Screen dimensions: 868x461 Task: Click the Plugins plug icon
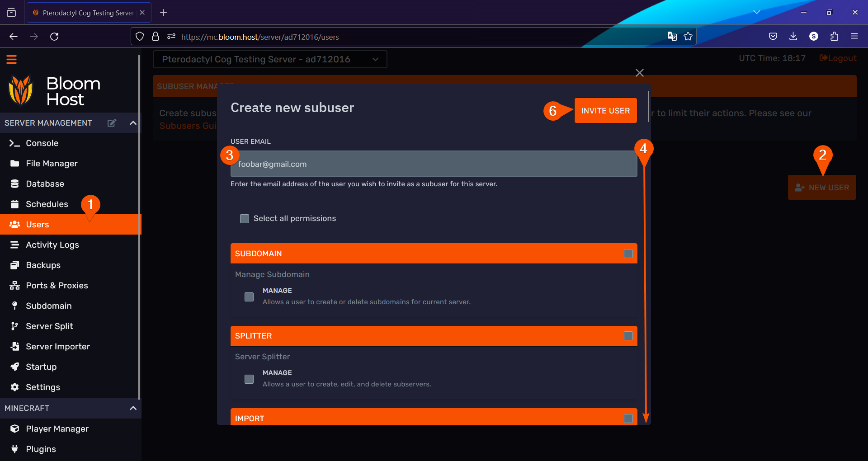[14, 449]
